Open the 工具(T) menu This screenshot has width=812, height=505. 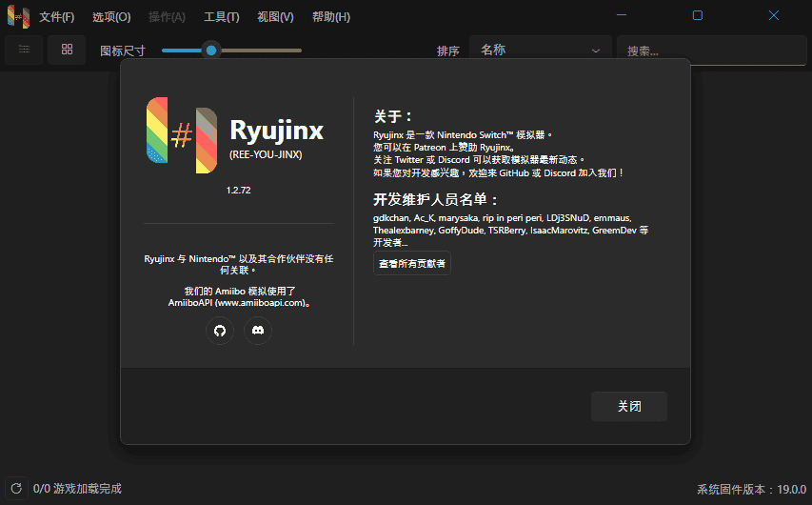point(222,17)
